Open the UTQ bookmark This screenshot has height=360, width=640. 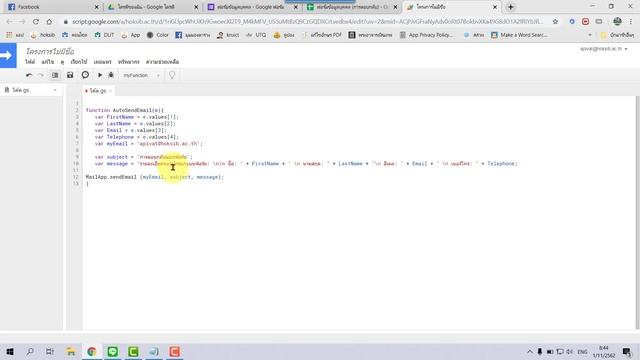pos(256,36)
